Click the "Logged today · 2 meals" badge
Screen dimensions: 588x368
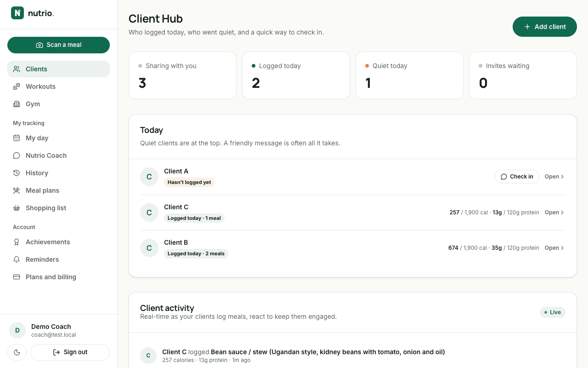click(196, 253)
